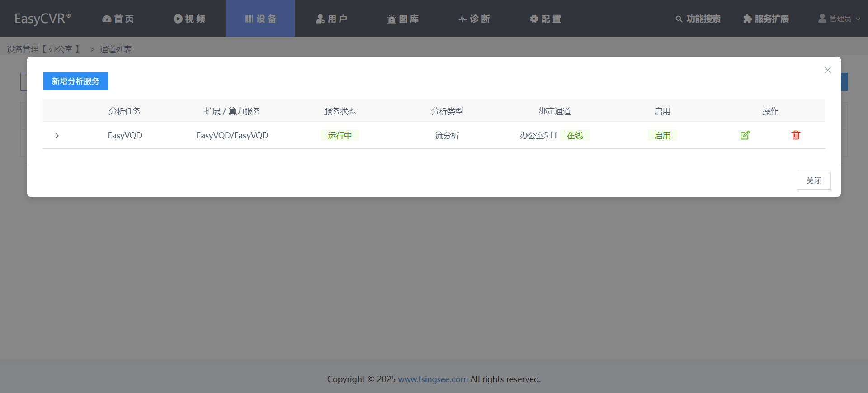Open the 管理员 user dropdown
The height and width of the screenshot is (393, 868).
(x=840, y=19)
